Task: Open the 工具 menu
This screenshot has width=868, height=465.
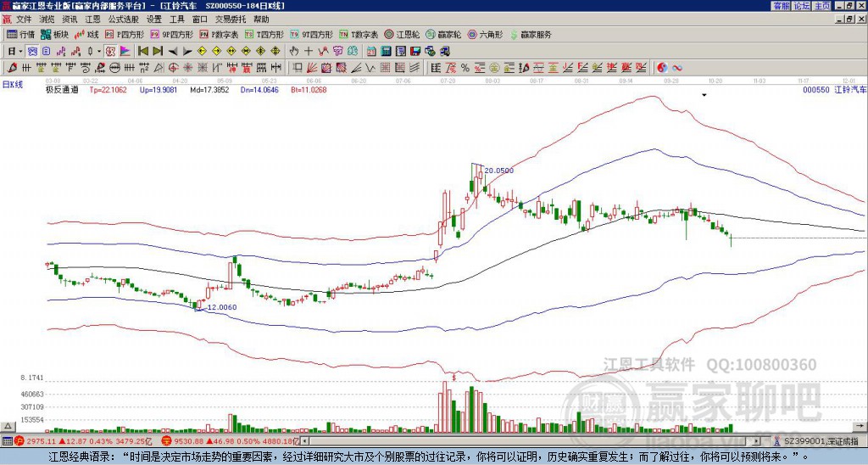Action: click(176, 20)
